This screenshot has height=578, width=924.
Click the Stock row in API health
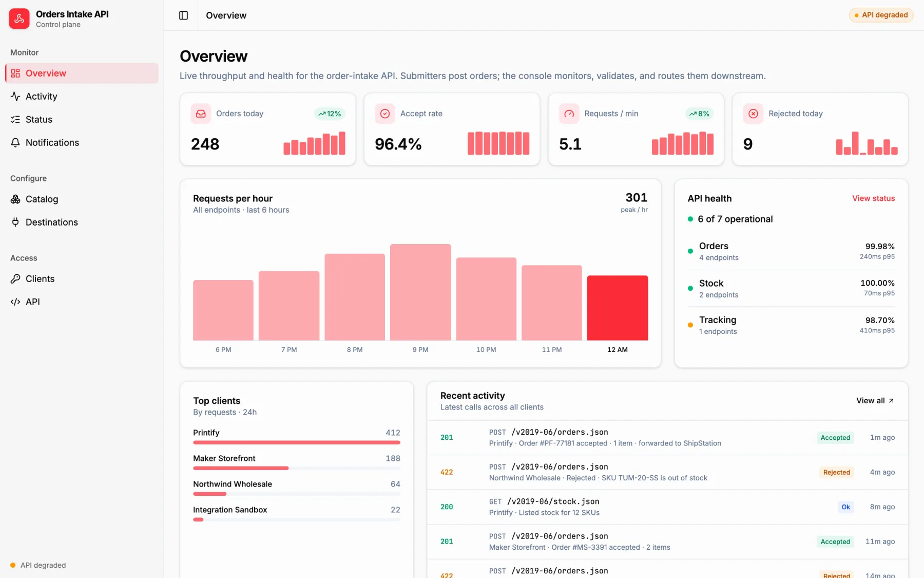791,288
